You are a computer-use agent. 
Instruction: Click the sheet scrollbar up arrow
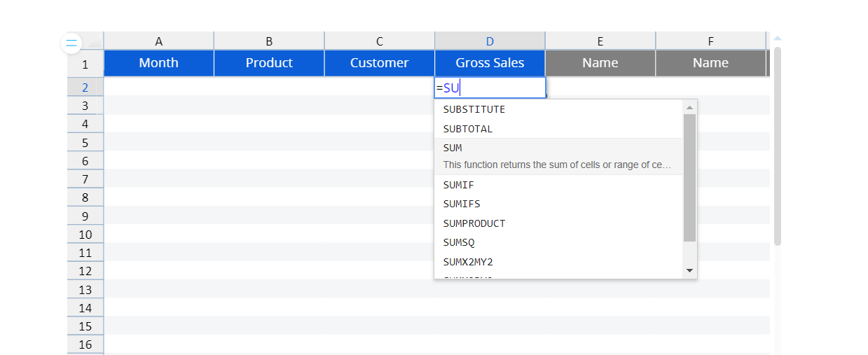778,39
